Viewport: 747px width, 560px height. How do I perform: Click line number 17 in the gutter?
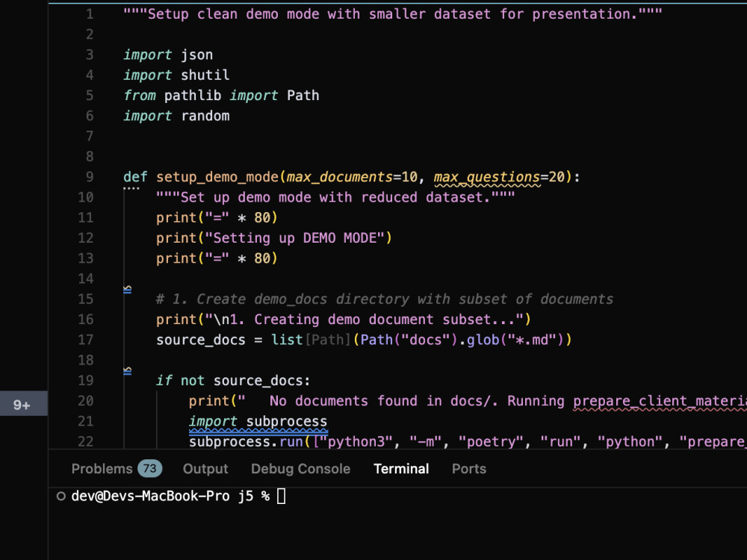coord(86,340)
